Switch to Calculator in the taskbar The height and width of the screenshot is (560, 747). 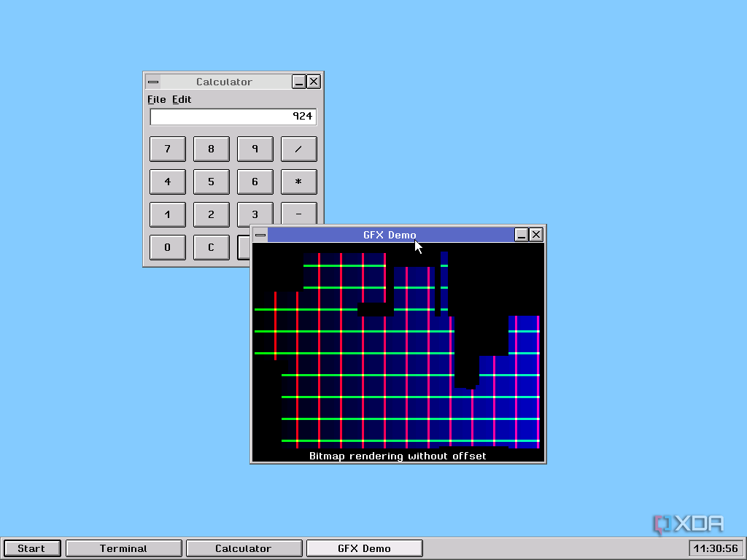click(244, 548)
